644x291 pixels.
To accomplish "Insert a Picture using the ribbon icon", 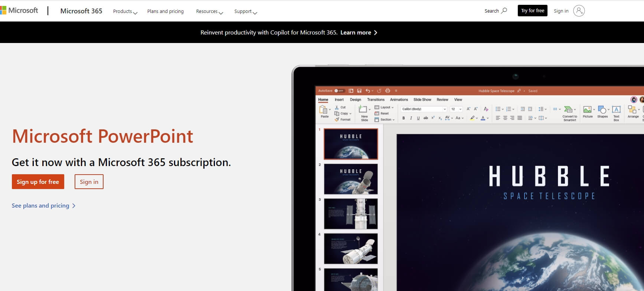I will click(587, 110).
